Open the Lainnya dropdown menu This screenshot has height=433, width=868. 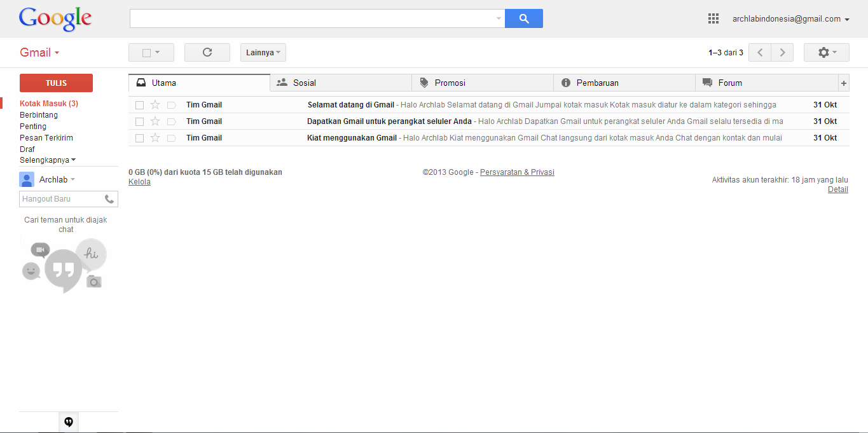(263, 52)
